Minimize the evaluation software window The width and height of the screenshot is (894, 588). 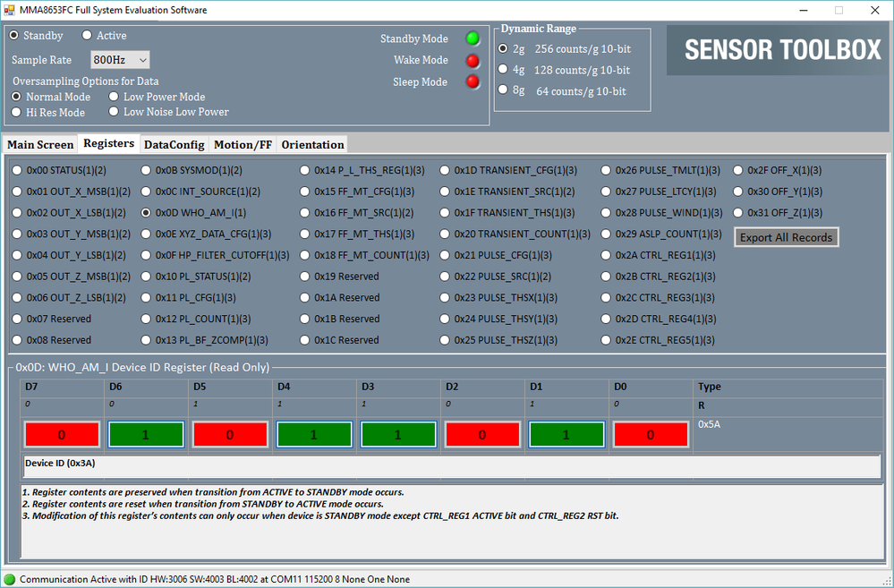[x=804, y=10]
